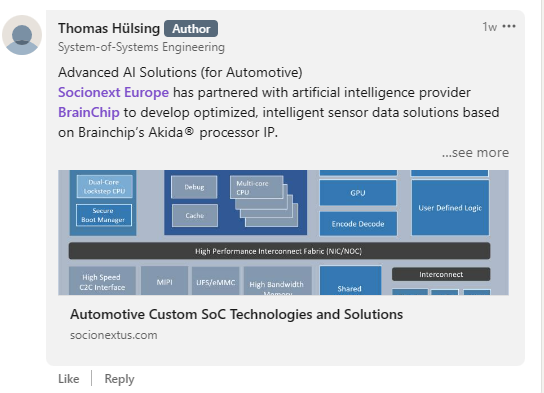Click the Encode Decode block in diagram
The width and height of the screenshot is (544, 393).
tap(358, 224)
